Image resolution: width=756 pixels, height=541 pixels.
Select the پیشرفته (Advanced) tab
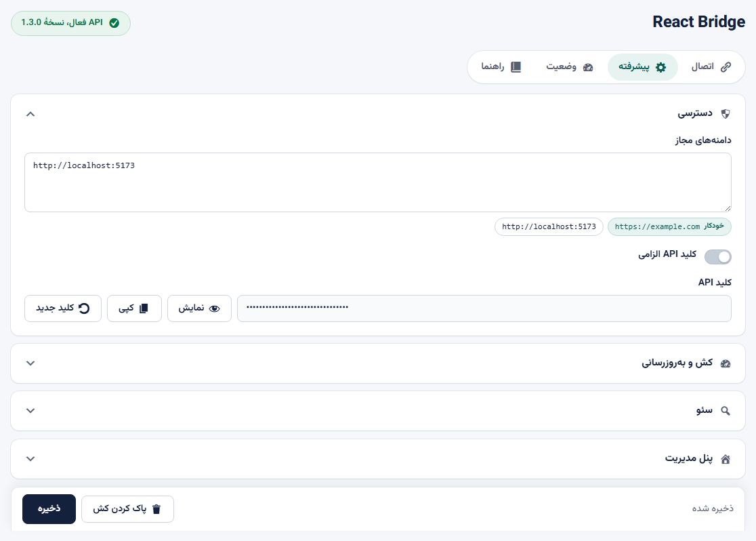pyautogui.click(x=643, y=67)
